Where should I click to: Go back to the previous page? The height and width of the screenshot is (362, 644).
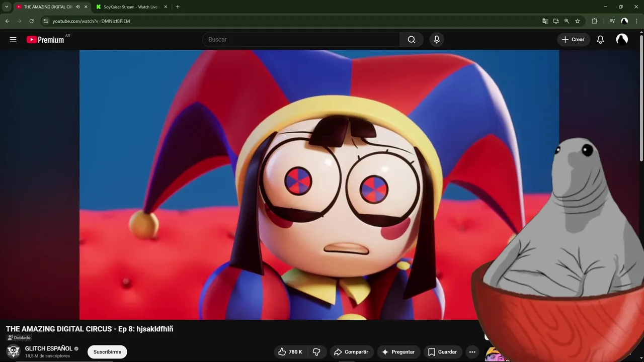click(7, 21)
